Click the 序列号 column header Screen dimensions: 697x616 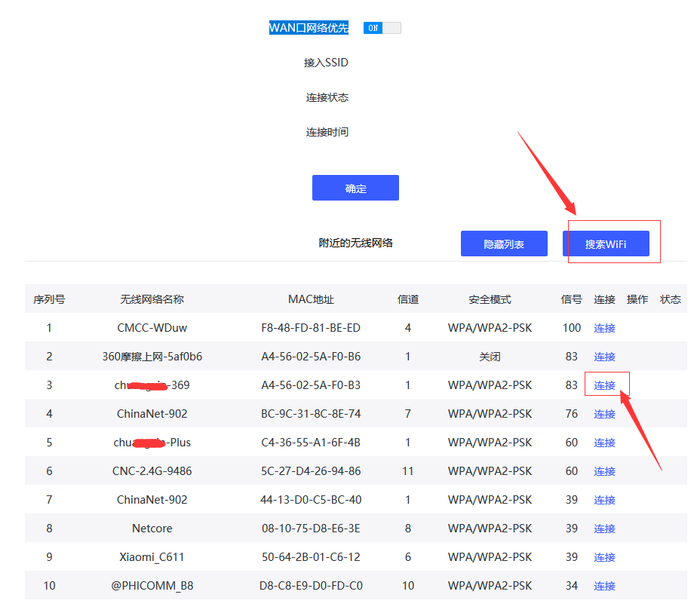49,299
